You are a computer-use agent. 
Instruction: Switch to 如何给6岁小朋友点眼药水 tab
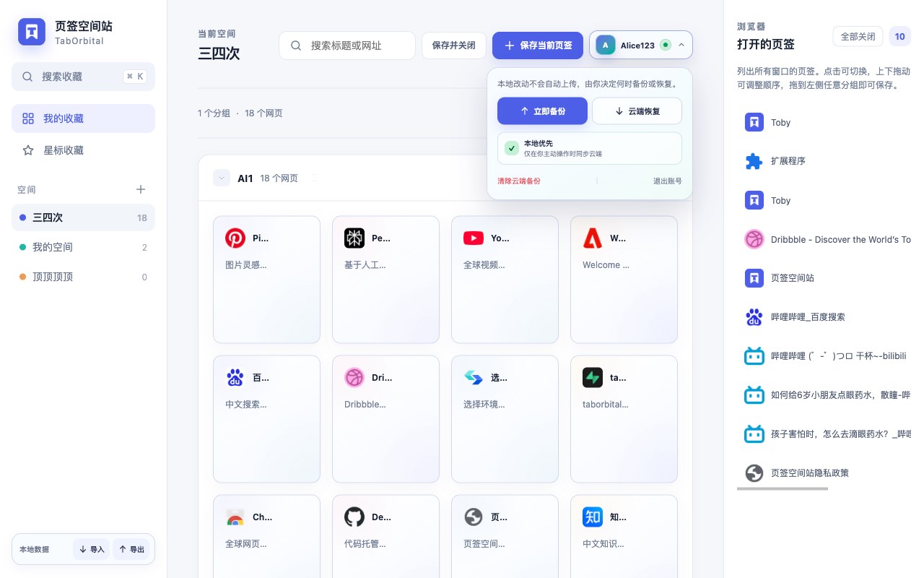824,395
